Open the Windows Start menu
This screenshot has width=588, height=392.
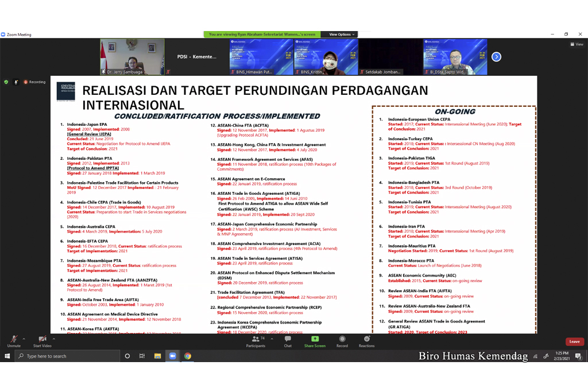click(7, 356)
